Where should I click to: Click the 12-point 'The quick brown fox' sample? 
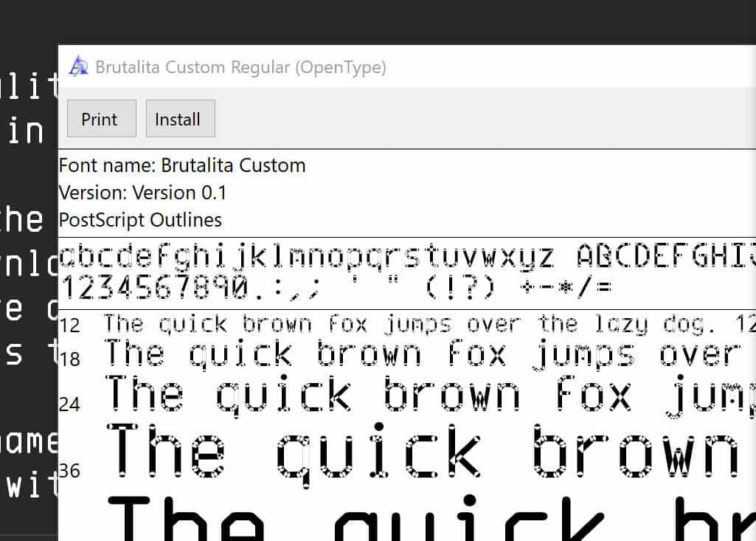click(x=429, y=324)
